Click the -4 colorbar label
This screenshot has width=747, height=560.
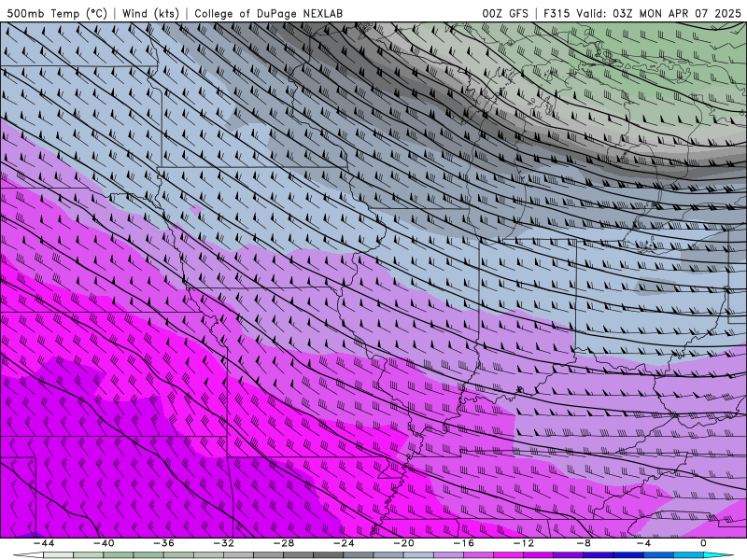pyautogui.click(x=644, y=543)
